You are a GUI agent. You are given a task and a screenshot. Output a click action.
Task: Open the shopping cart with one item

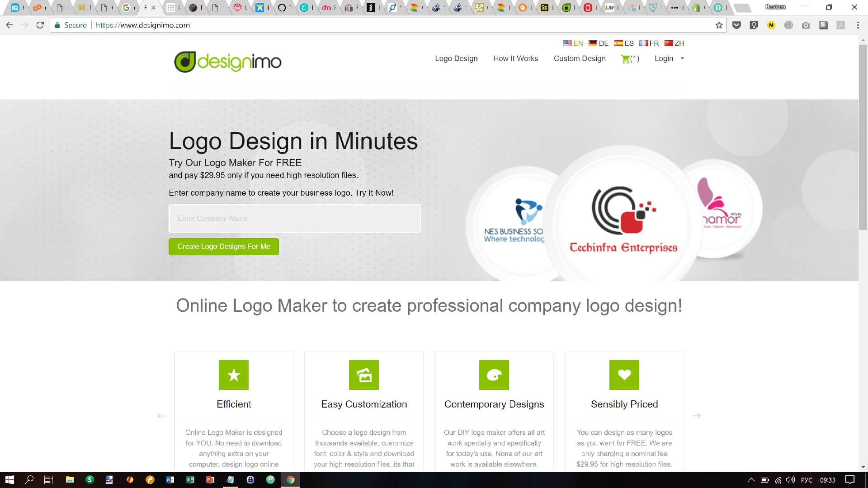pyautogui.click(x=630, y=59)
